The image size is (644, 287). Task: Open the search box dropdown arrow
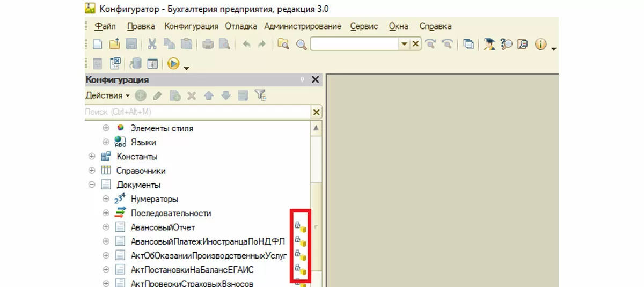tap(405, 45)
